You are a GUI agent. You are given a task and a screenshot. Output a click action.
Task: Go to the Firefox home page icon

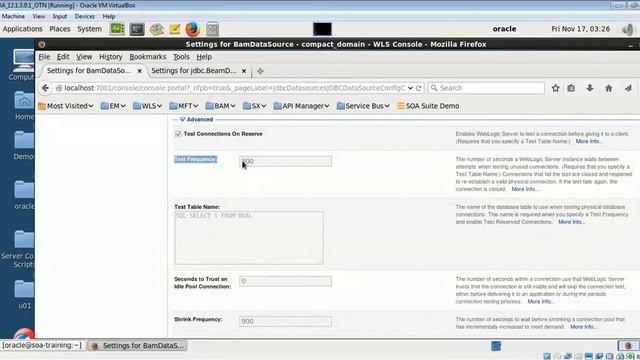tap(609, 88)
